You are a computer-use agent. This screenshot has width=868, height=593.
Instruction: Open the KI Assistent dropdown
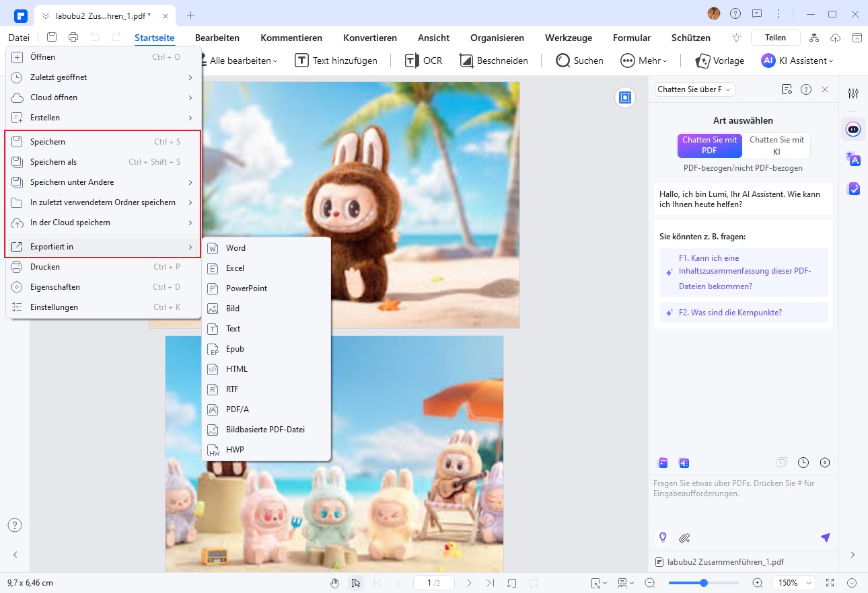(x=797, y=61)
